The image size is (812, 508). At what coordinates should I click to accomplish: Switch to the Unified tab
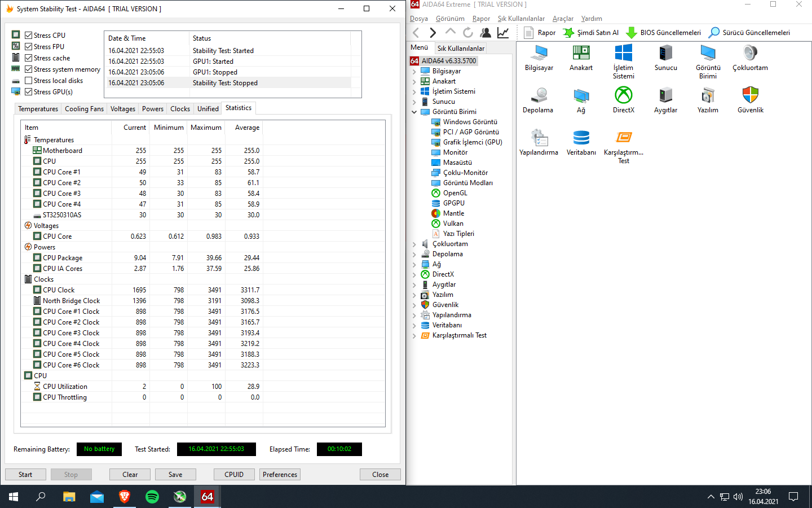coord(208,109)
